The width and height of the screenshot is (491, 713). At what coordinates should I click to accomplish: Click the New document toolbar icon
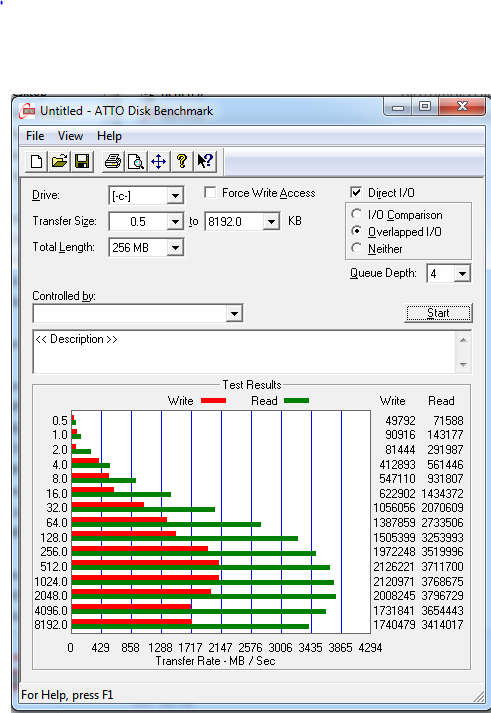click(36, 161)
